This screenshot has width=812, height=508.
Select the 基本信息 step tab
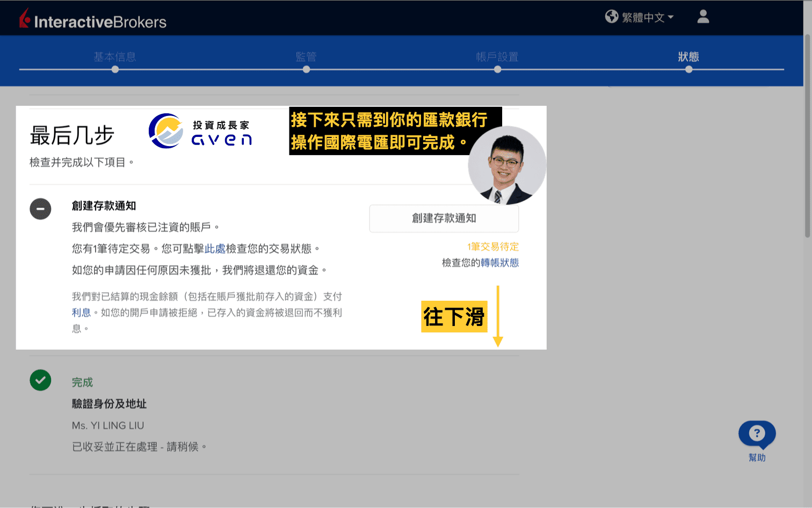[x=114, y=57]
